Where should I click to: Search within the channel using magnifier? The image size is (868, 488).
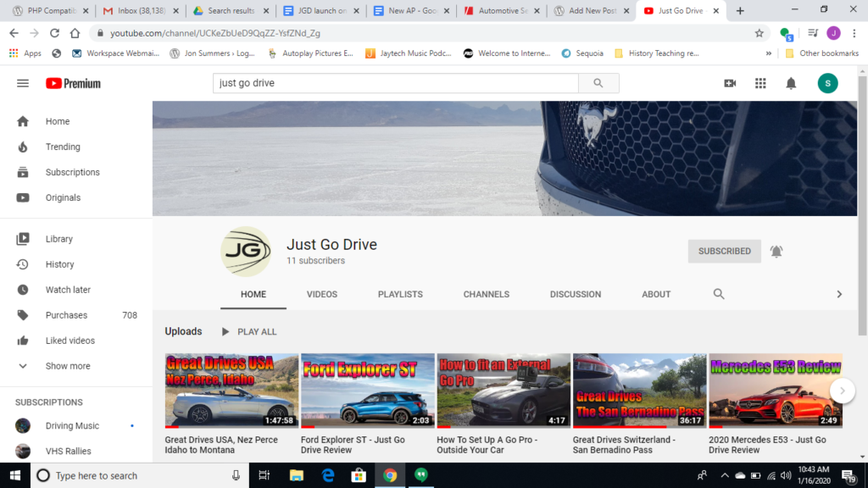click(719, 294)
